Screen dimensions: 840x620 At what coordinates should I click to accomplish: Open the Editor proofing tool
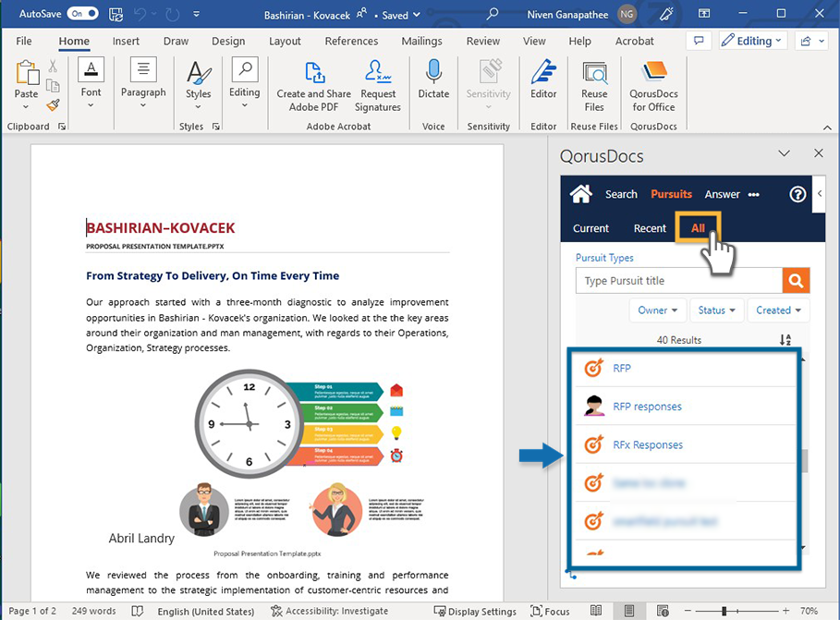click(x=543, y=80)
